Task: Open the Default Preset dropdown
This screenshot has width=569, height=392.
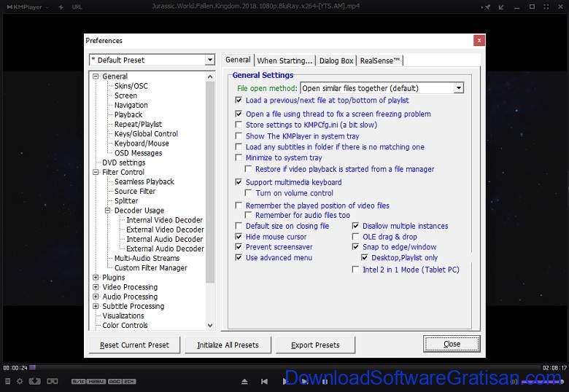Action: (x=210, y=60)
